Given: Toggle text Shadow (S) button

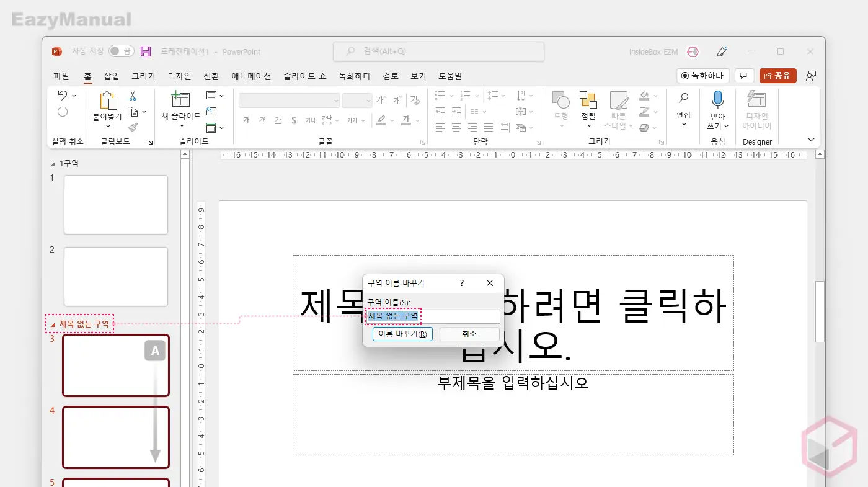Looking at the screenshot, I should tap(294, 120).
